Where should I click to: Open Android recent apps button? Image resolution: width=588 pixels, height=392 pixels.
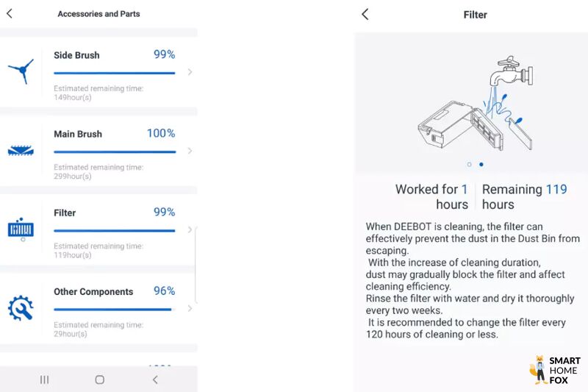tap(44, 379)
